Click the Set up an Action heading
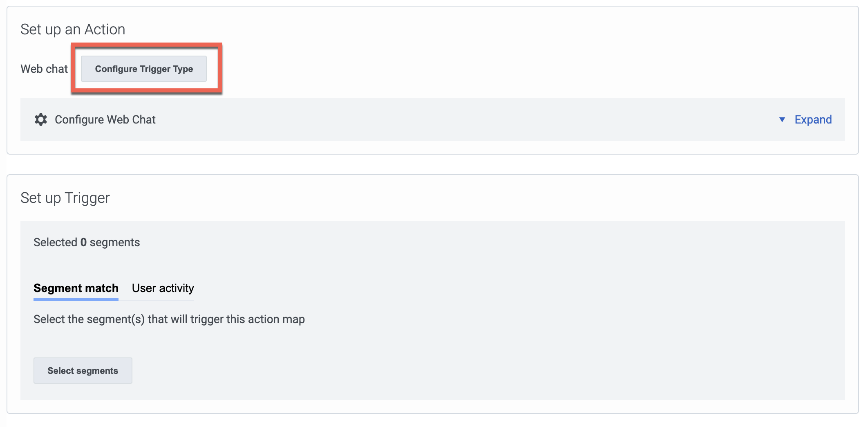This screenshot has width=868, height=427. [73, 29]
